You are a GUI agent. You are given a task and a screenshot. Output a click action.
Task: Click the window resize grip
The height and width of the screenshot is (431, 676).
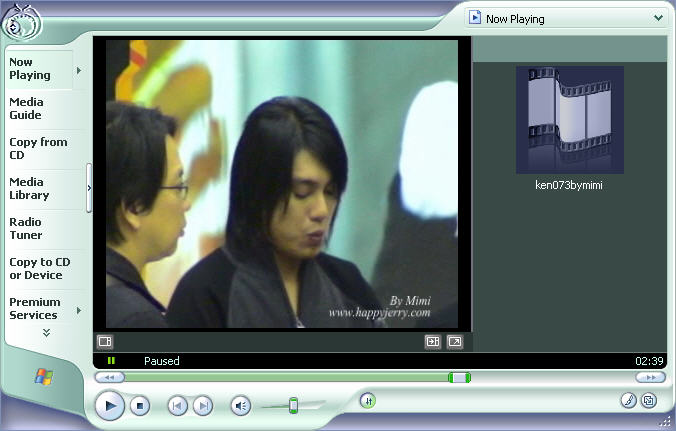(666, 423)
